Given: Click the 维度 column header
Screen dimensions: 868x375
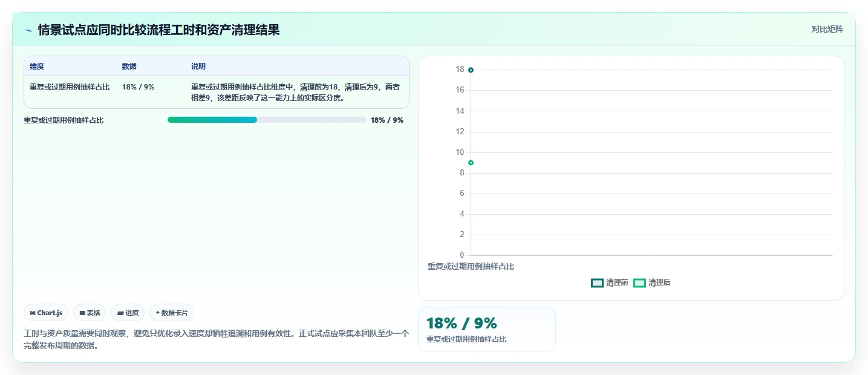Looking at the screenshot, I should point(37,67).
